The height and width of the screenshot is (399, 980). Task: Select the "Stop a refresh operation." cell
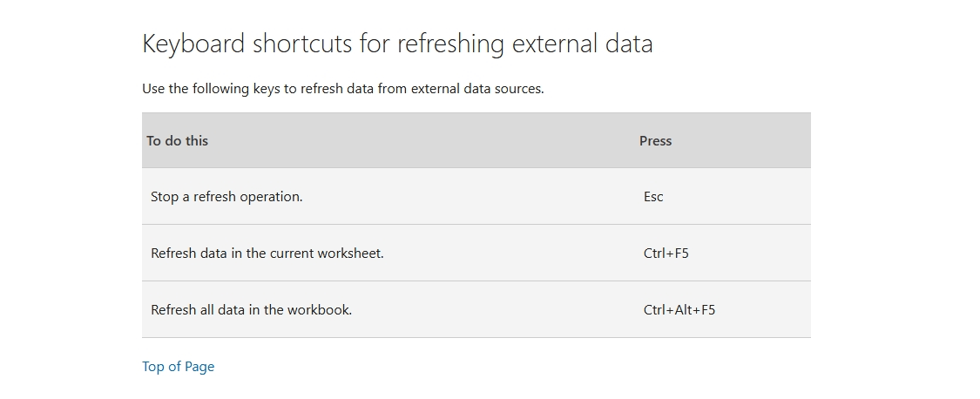click(x=226, y=197)
